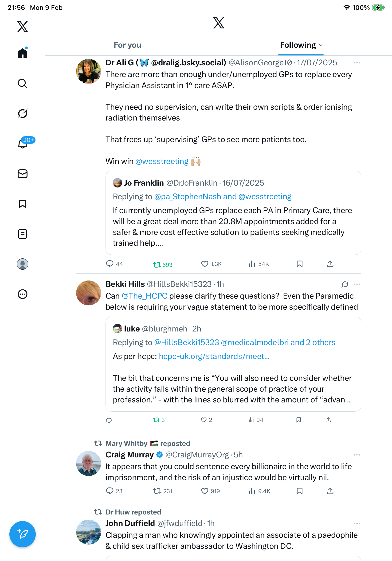Open the hcpc-uk.org standards link
This screenshot has width=392, height=561.
coord(214,356)
